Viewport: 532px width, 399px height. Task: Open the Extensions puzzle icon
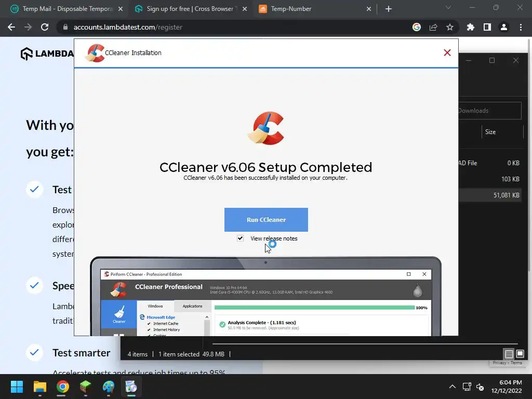coord(471,27)
